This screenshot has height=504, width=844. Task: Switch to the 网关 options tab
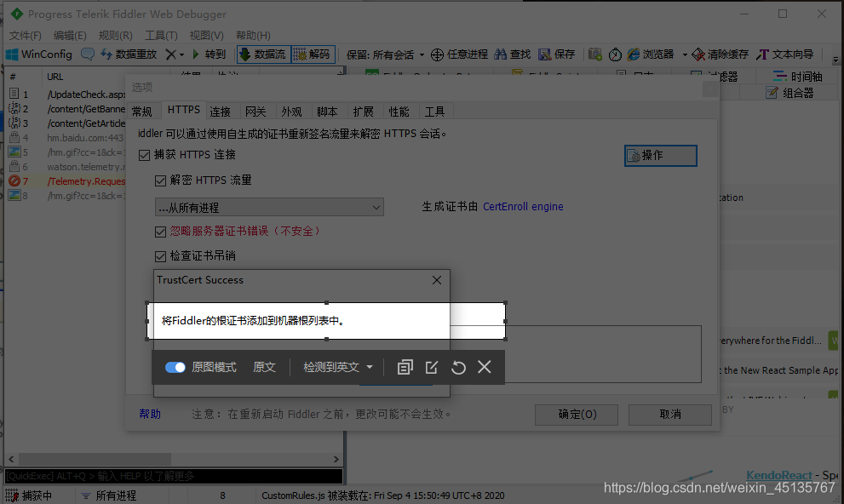pyautogui.click(x=255, y=112)
